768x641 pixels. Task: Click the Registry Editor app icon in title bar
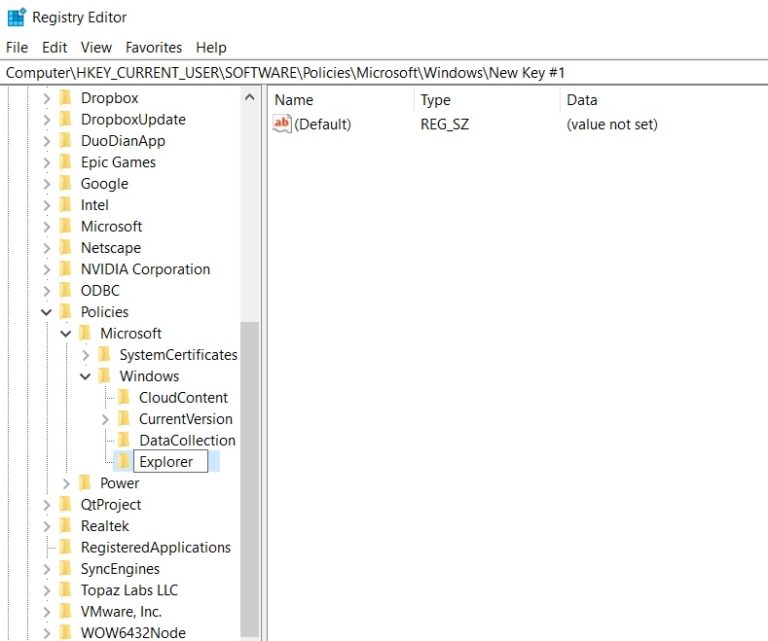[x=16, y=17]
